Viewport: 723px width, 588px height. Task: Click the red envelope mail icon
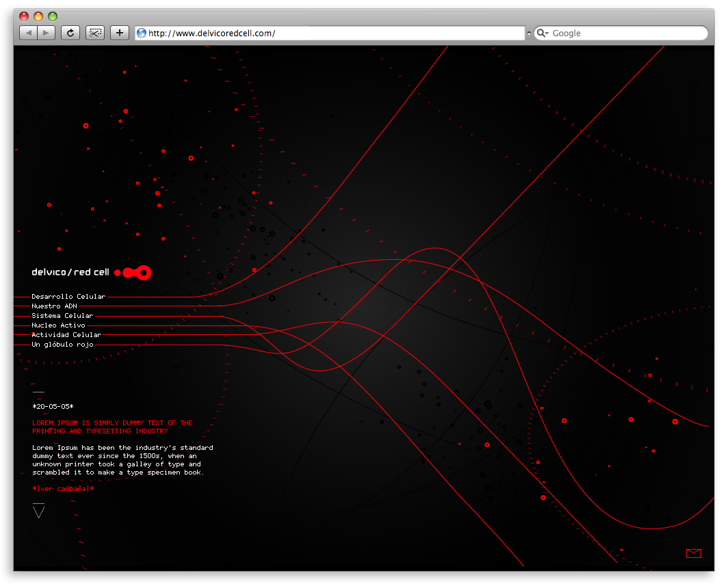point(693,553)
